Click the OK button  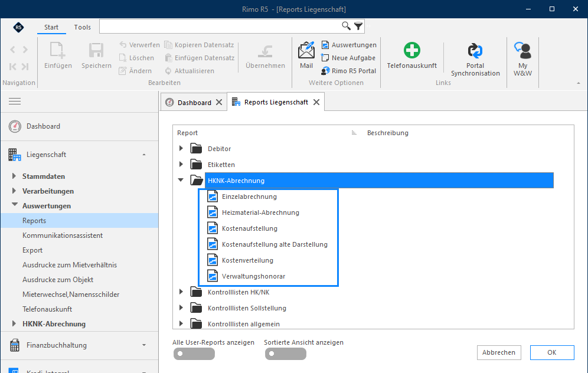click(551, 352)
